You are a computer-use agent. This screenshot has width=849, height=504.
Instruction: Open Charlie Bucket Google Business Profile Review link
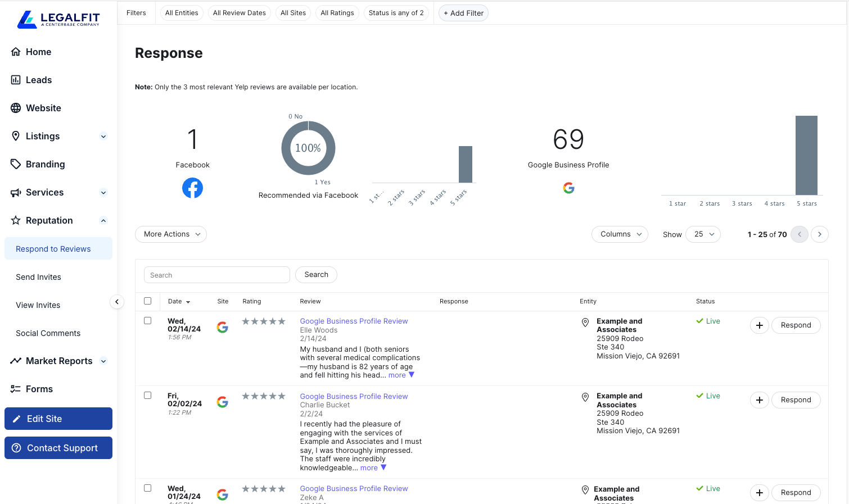(x=354, y=397)
